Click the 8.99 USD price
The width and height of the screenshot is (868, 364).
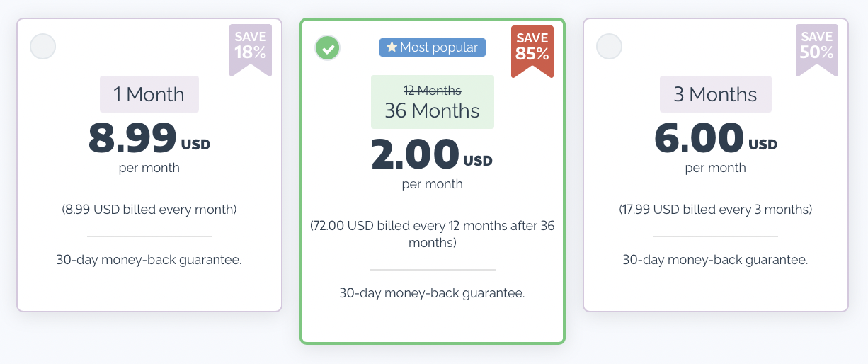pos(149,139)
